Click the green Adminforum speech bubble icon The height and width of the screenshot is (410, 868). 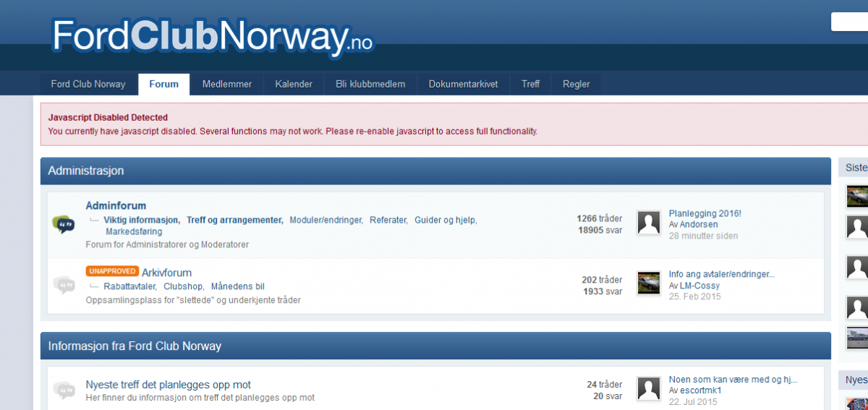pos(64,225)
